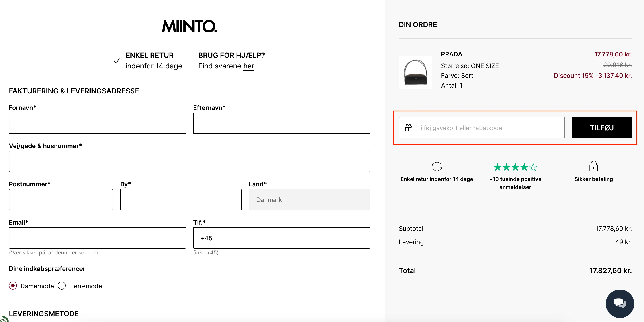This screenshot has width=644, height=322.
Task: Select the Damemode radio button
Action: [13, 285]
